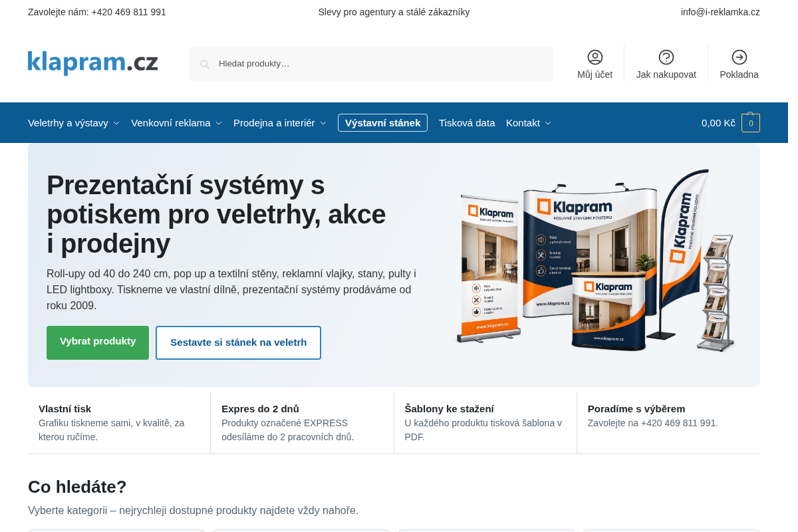Open the Jak nakupovat help icon
The height and width of the screenshot is (532, 798).
666,57
